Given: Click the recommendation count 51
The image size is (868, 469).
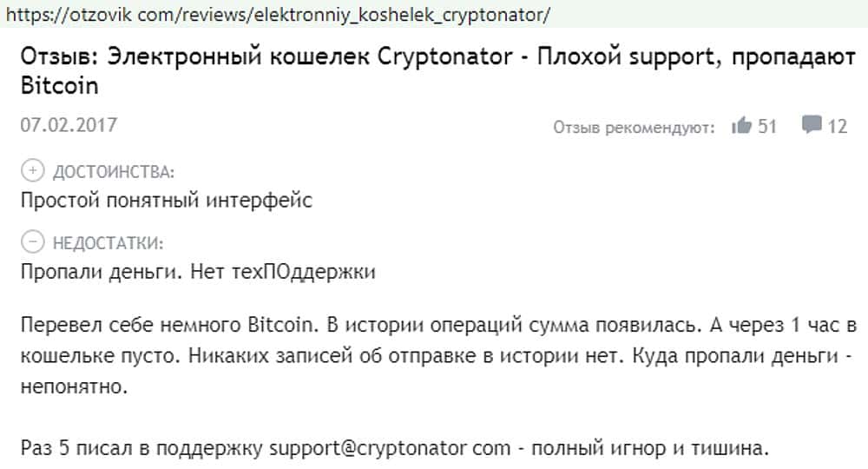Looking at the screenshot, I should click(767, 126).
